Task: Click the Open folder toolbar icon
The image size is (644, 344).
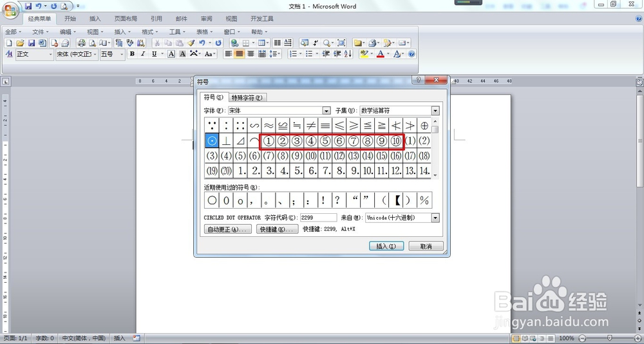Action: [x=20, y=43]
